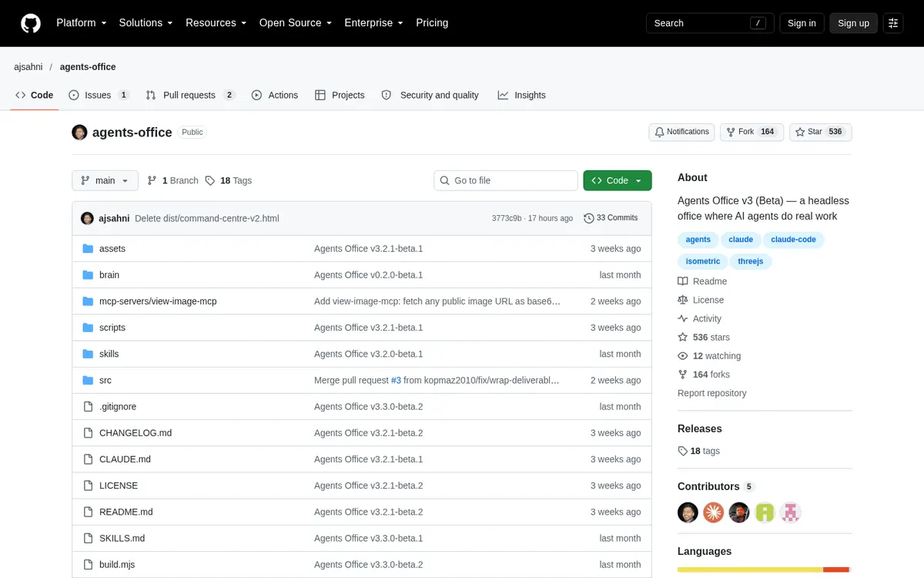Click the isometric topic tag
The height and width of the screenshot is (578, 924).
(x=702, y=261)
